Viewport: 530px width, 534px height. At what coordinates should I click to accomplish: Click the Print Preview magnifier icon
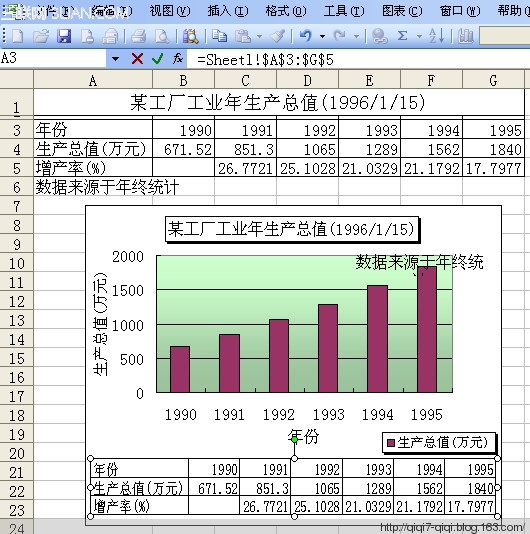click(161, 36)
